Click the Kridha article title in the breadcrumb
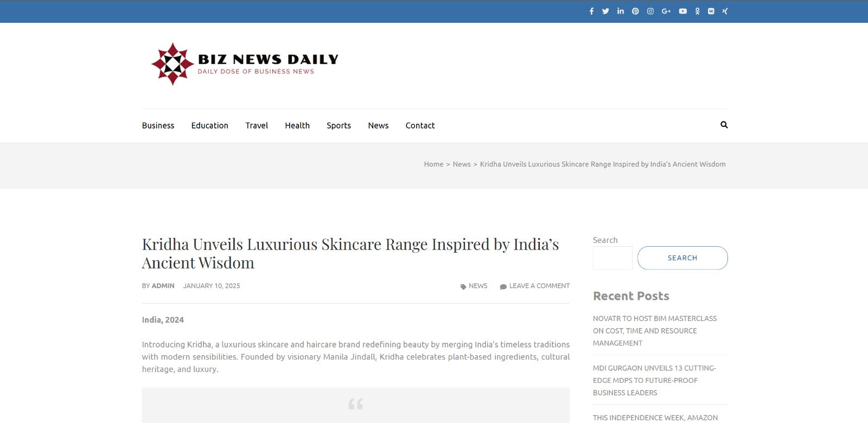Image resolution: width=868 pixels, height=423 pixels. (x=603, y=164)
